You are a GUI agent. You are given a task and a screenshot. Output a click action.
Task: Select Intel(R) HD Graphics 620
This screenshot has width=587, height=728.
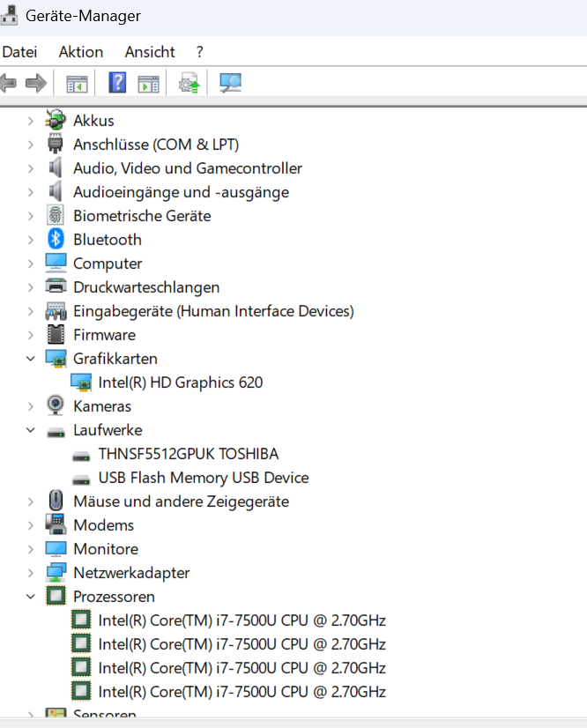point(180,383)
